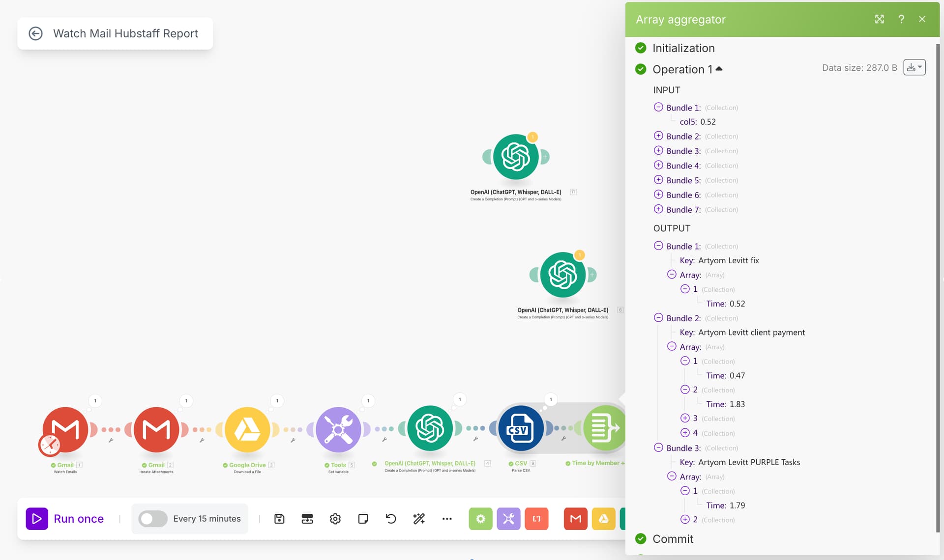Open the Google Drive Download a File module
This screenshot has width=944, height=560.
(247, 430)
